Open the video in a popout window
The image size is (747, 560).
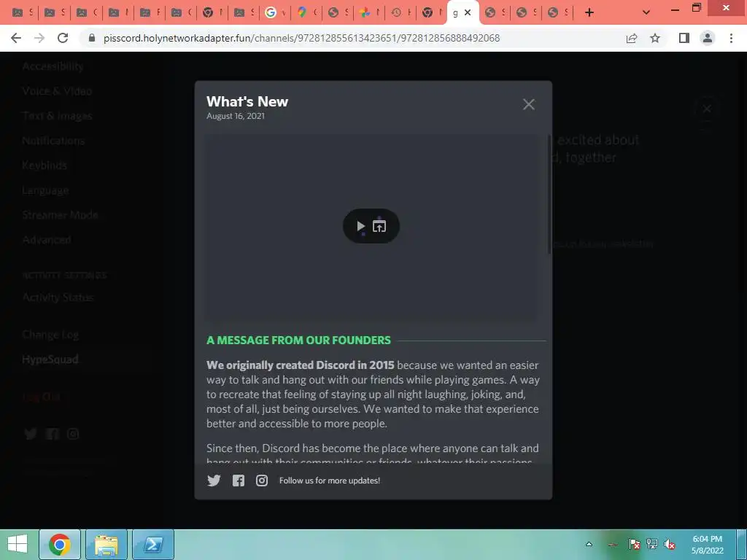379,226
